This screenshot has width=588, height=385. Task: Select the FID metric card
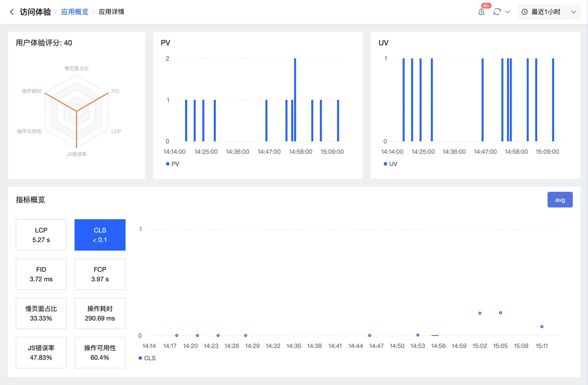click(x=41, y=274)
